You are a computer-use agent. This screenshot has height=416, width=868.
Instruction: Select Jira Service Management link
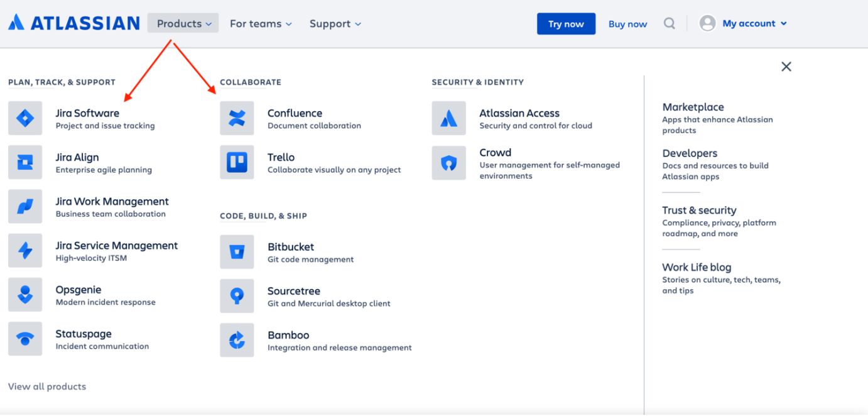coord(117,245)
